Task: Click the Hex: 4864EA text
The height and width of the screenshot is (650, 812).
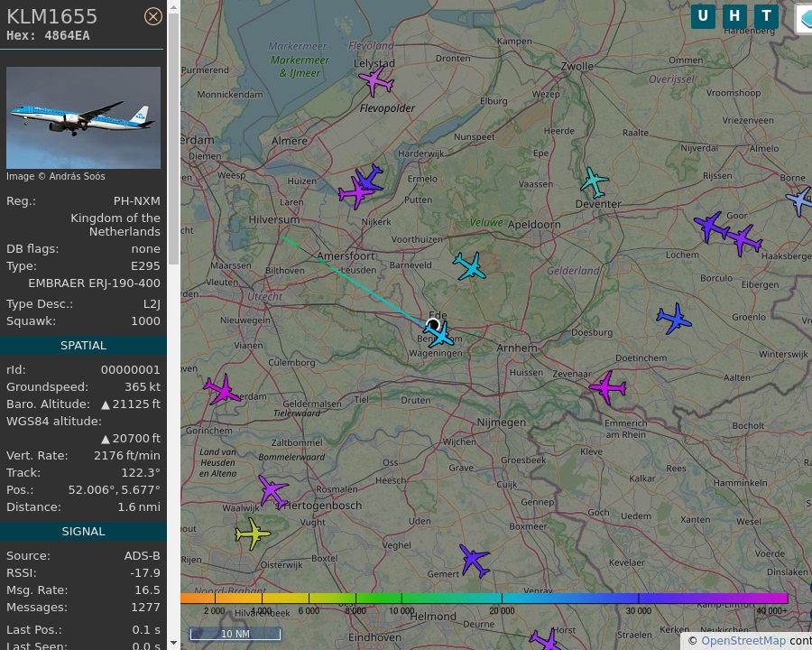Action: [x=48, y=36]
